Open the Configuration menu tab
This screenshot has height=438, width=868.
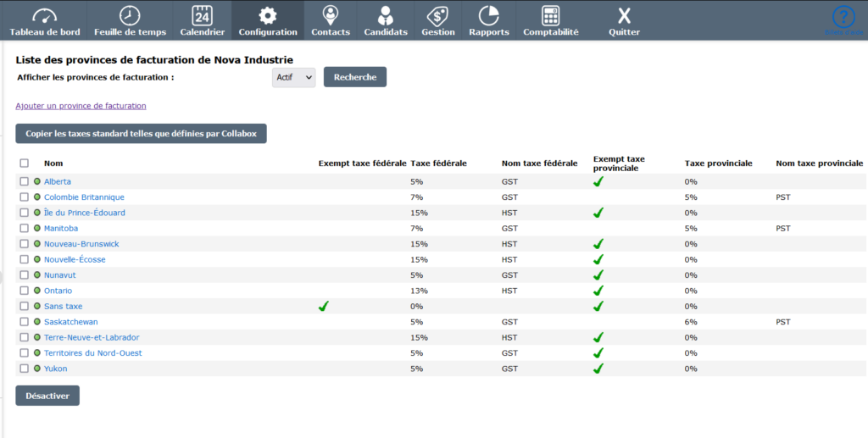click(268, 21)
